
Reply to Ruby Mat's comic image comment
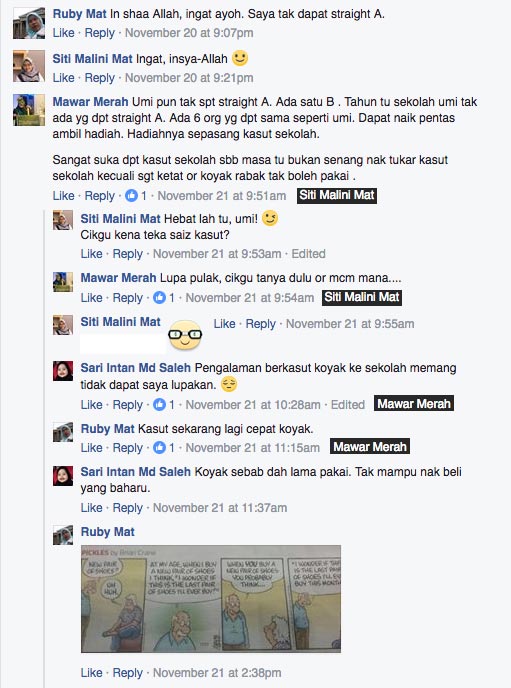click(x=128, y=673)
